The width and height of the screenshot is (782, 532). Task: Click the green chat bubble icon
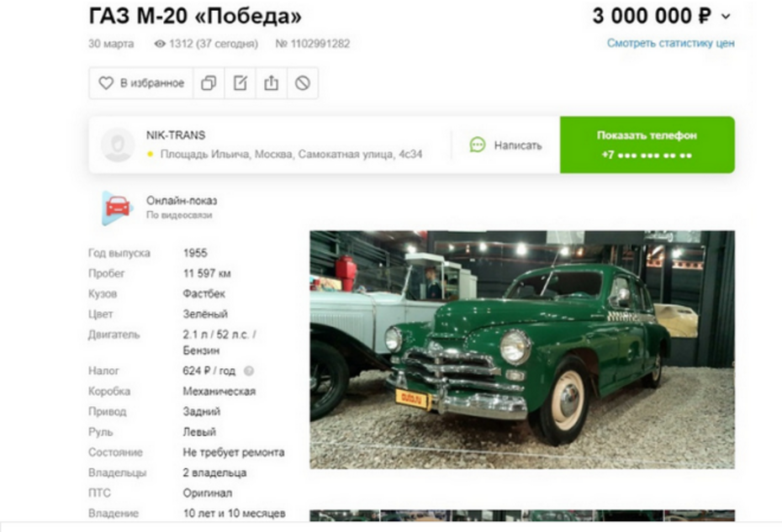(x=478, y=145)
